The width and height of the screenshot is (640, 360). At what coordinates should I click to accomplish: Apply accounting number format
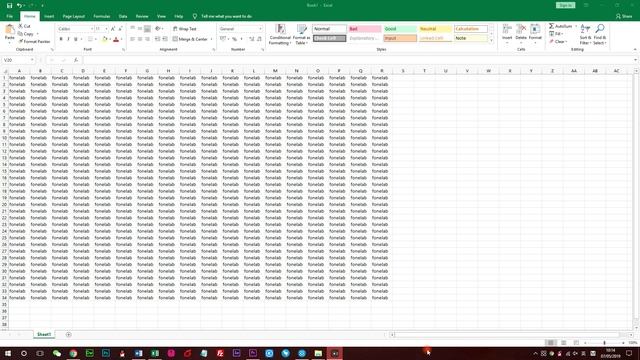(x=223, y=39)
